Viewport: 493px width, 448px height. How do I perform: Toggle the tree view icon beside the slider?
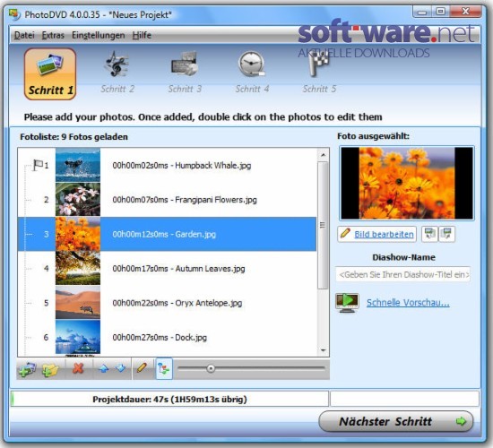(x=164, y=368)
